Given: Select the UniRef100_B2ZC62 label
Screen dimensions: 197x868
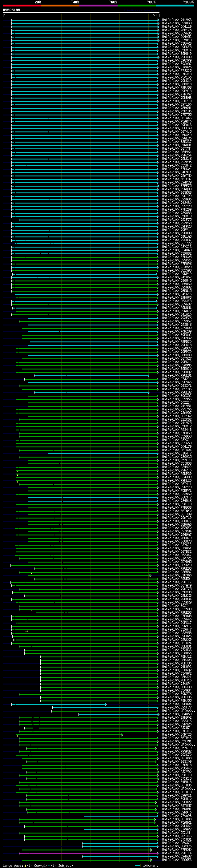Looking at the screenshot, I should [176, 419].
